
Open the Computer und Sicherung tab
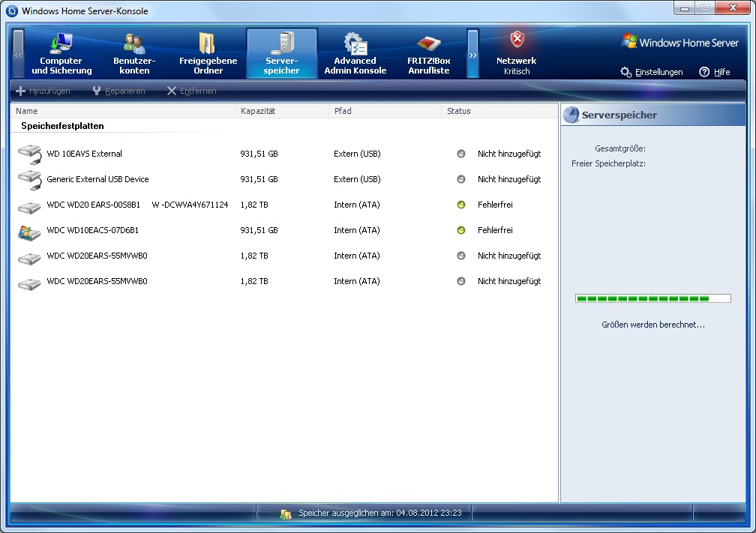tap(61, 54)
